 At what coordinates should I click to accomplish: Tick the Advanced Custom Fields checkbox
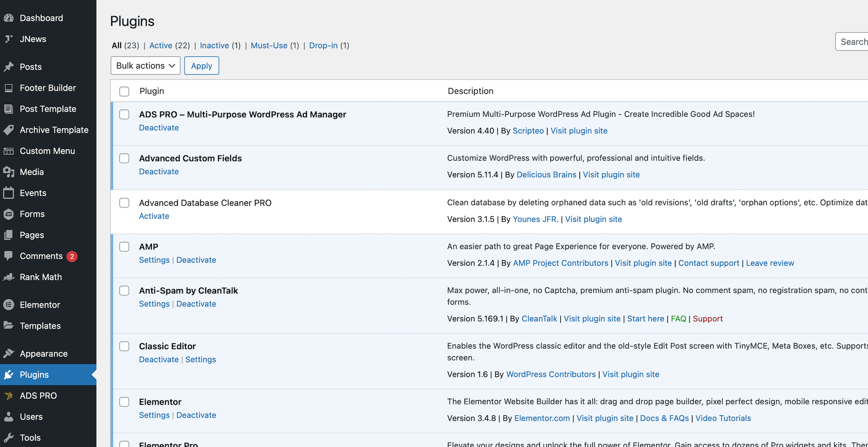[124, 159]
